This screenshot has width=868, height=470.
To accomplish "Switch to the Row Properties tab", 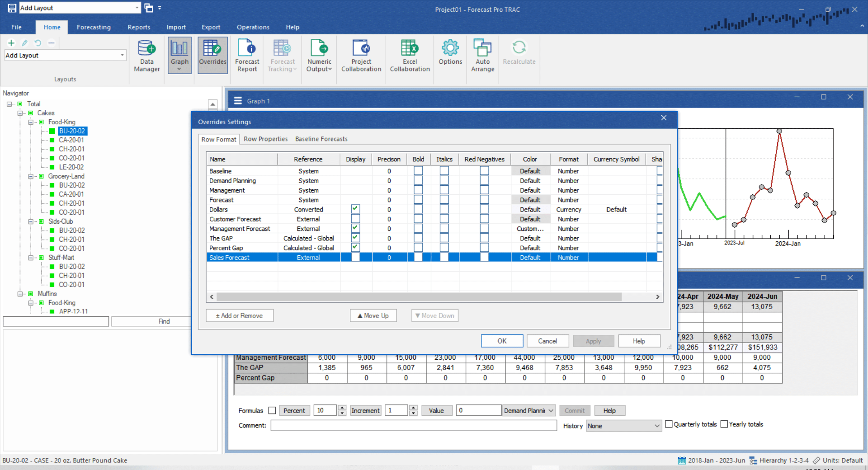I will pos(265,139).
